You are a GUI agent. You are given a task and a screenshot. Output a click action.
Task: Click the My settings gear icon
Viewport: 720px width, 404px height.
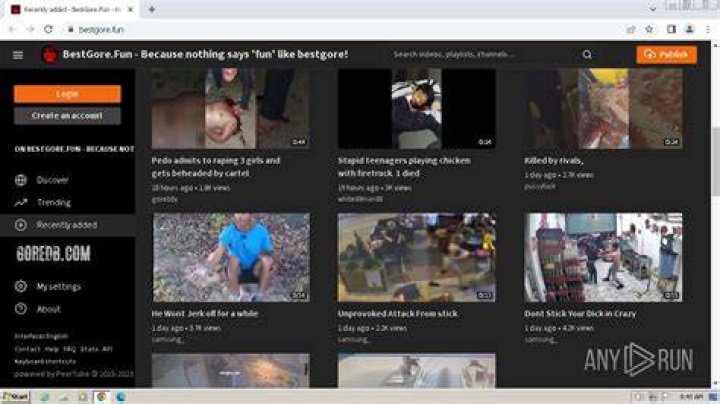(21, 286)
